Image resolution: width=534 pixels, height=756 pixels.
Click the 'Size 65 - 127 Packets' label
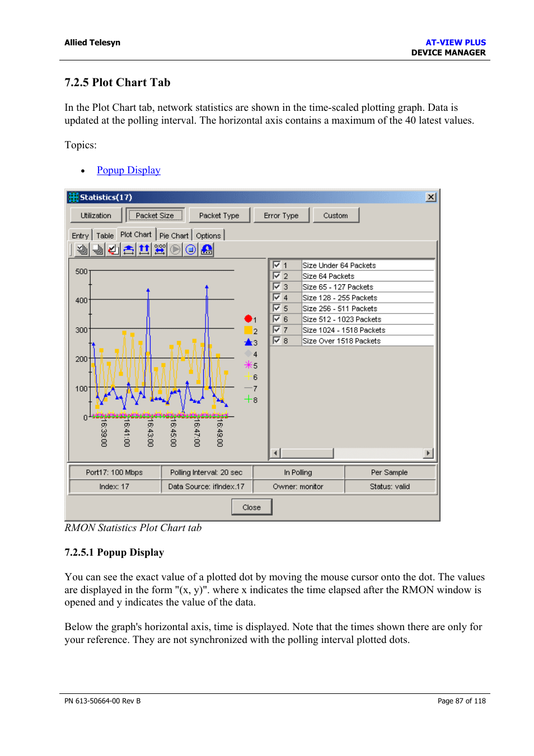pyautogui.click(x=338, y=287)
